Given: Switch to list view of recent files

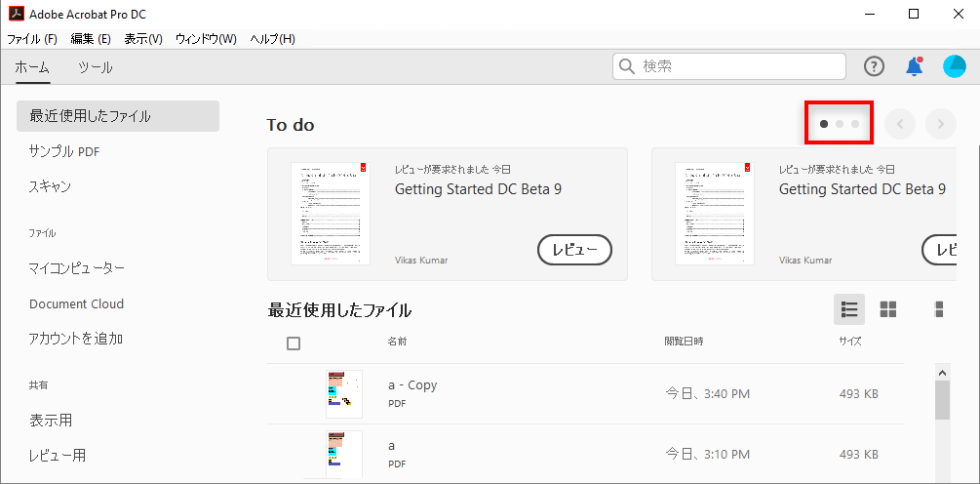Looking at the screenshot, I should click(x=848, y=309).
